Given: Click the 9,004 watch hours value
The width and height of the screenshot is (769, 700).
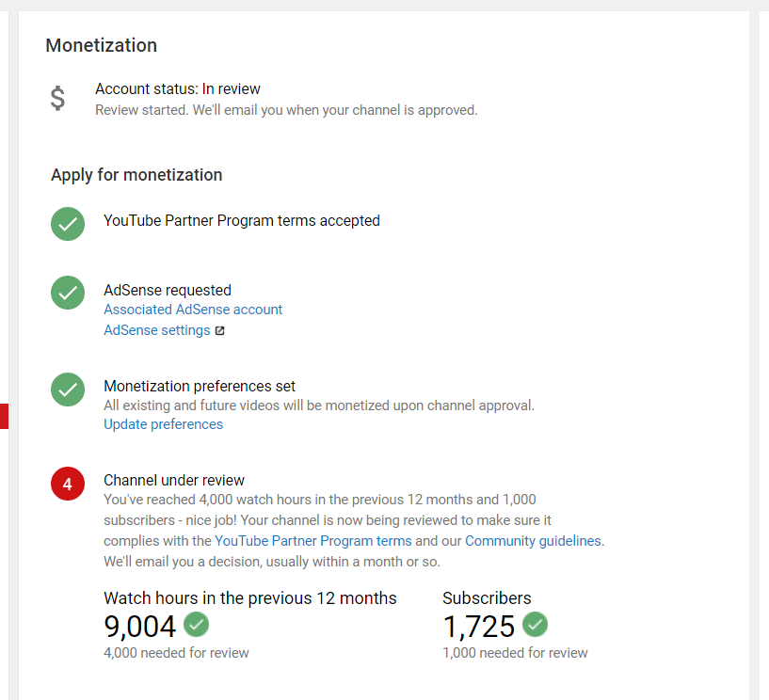Looking at the screenshot, I should coord(139,627).
